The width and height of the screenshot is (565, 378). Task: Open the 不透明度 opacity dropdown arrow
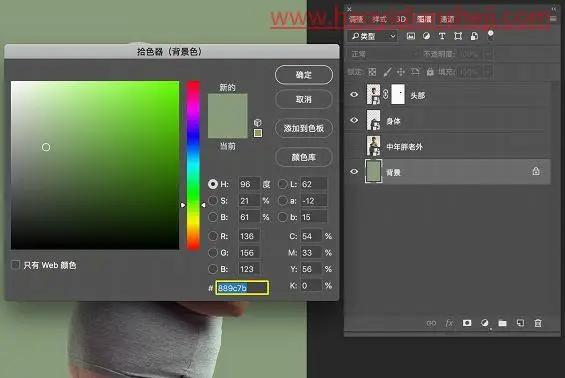(488, 54)
